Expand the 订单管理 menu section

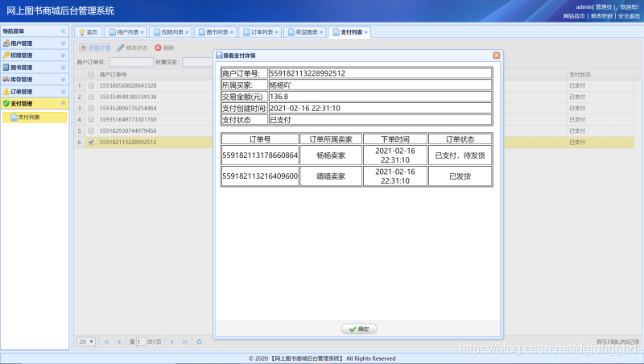(x=63, y=92)
